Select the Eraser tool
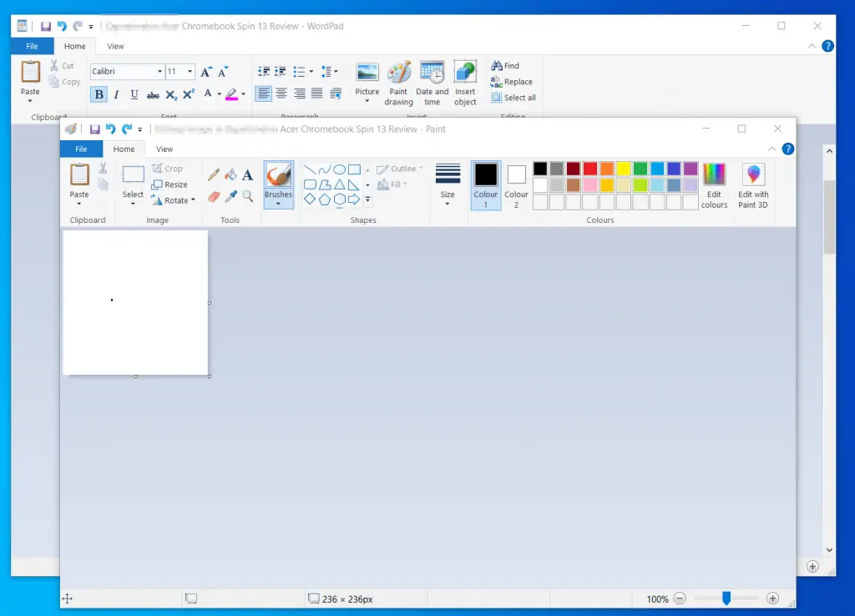Viewport: 855px width, 616px height. 213,194
